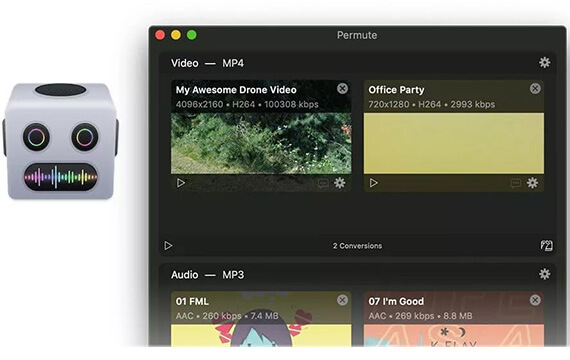Select the drone video thumbnail preview
This screenshot has width=570, height=360.
coord(261,143)
